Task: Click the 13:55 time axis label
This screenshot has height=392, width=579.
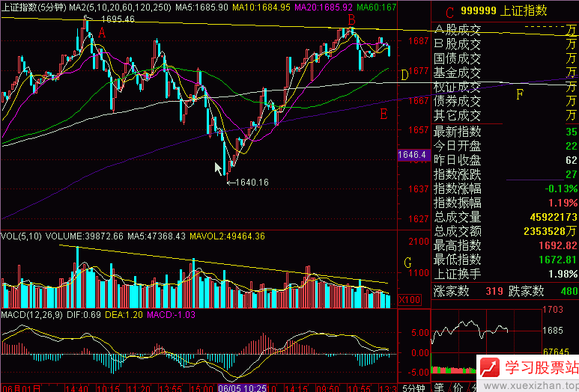Action: tap(171, 388)
